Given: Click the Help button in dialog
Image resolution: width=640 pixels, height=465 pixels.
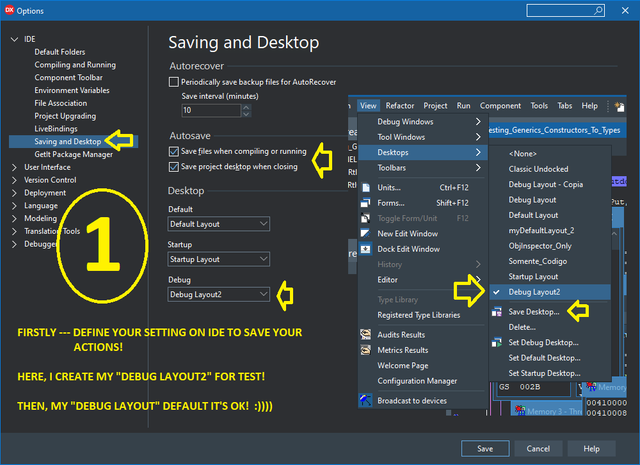Looking at the screenshot, I should coord(591,449).
